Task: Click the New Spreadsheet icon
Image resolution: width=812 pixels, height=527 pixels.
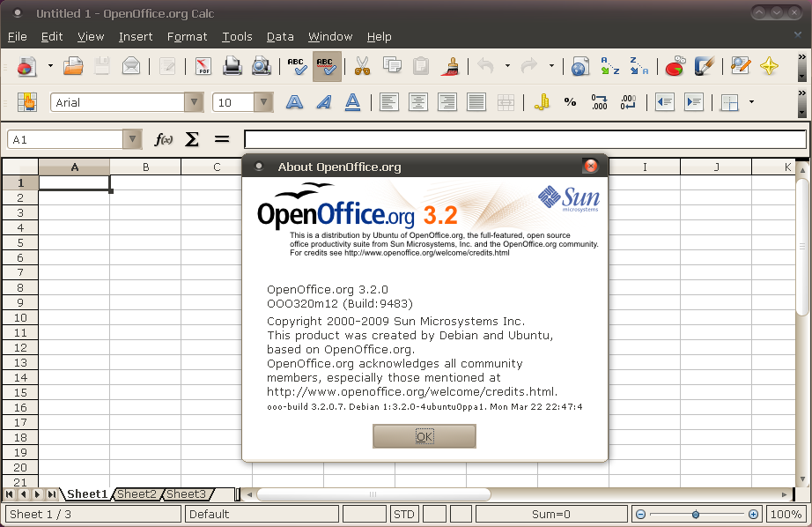Action: (26, 66)
